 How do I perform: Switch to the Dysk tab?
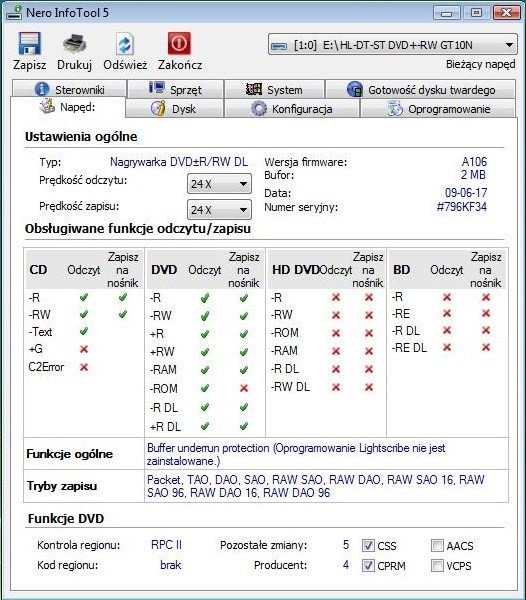[x=174, y=109]
